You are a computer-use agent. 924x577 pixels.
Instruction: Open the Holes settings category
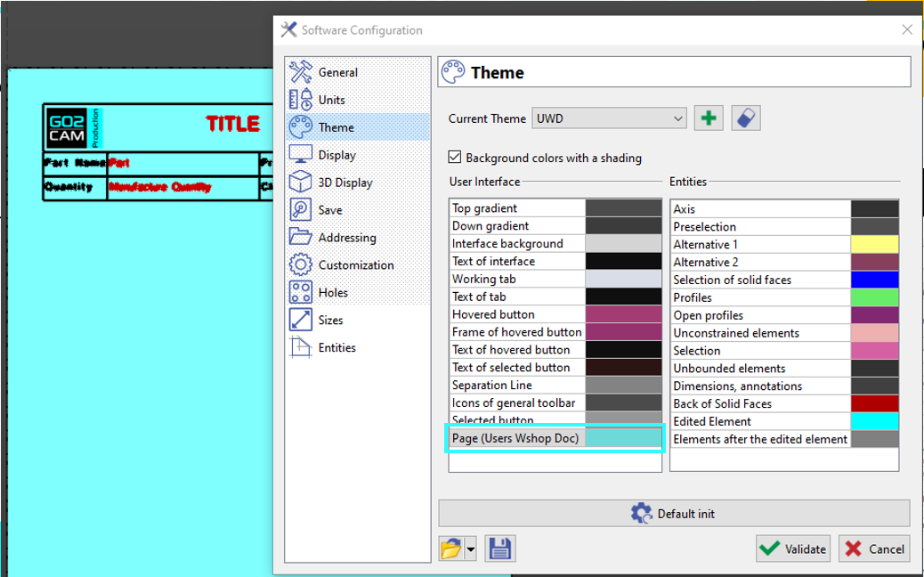tap(333, 292)
